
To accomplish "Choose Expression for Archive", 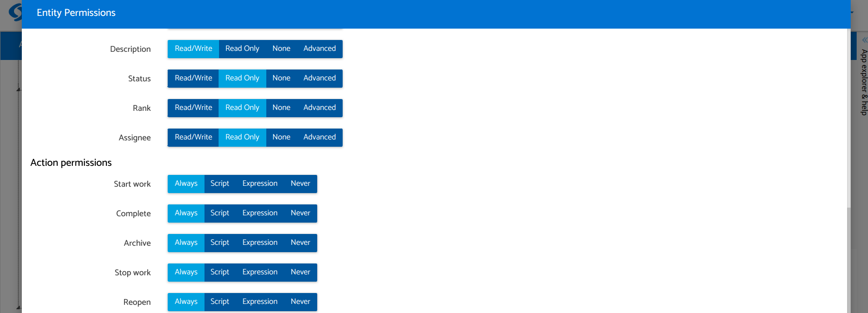I will pos(260,243).
